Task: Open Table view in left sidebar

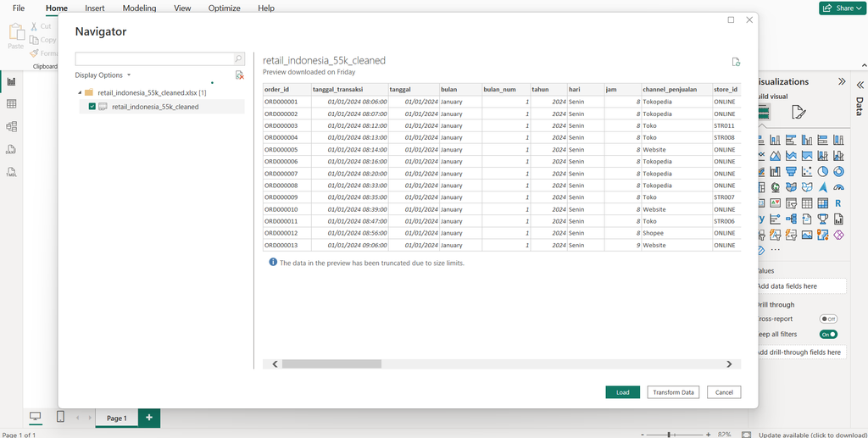Action: pos(11,104)
